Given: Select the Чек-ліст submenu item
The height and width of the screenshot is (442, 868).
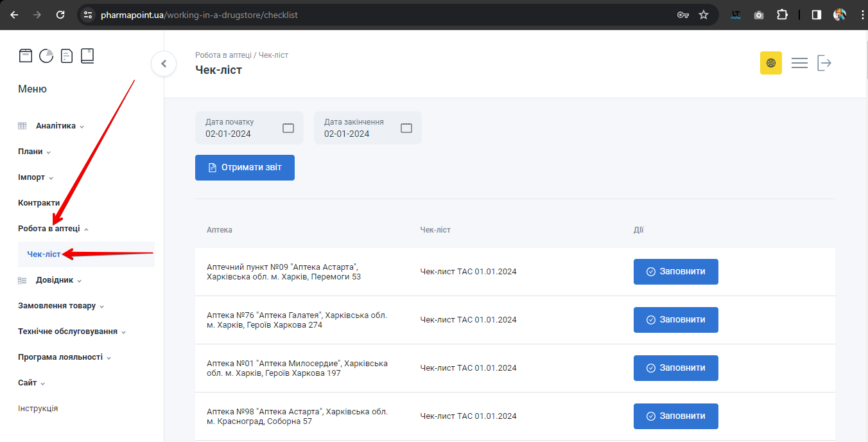Looking at the screenshot, I should pyautogui.click(x=44, y=254).
